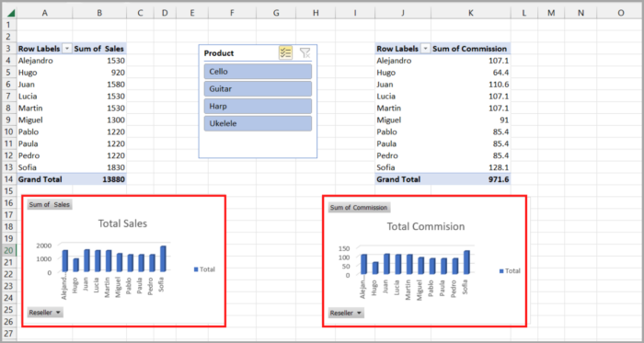Select row 20 header
644x343 pixels.
click(x=8, y=250)
